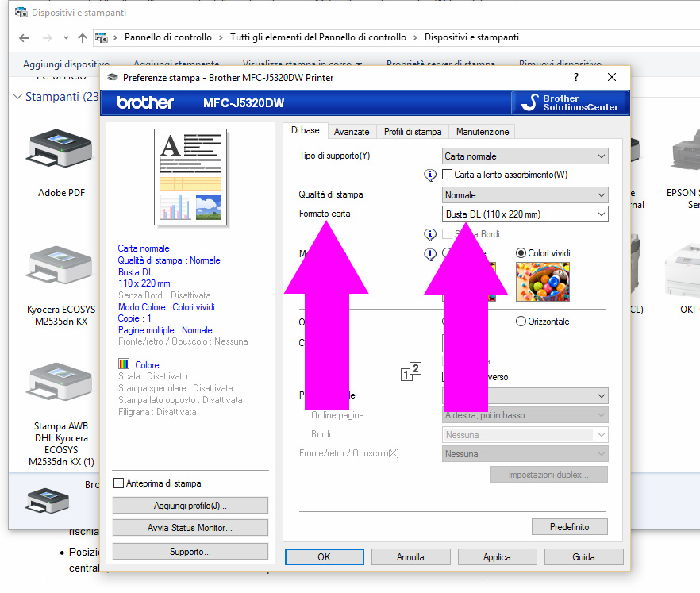
Task: Click the forward arrow in Dispositivi e stampanti window
Action: [47, 38]
